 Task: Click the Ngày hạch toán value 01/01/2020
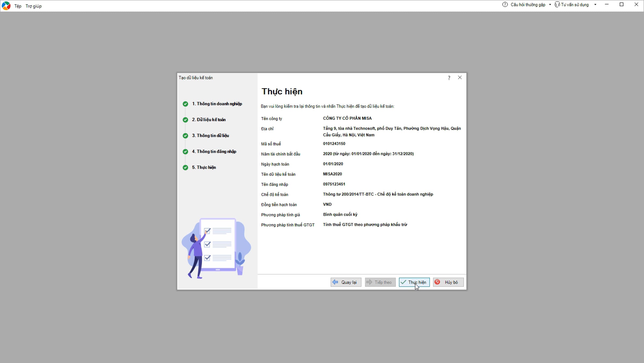(x=333, y=164)
